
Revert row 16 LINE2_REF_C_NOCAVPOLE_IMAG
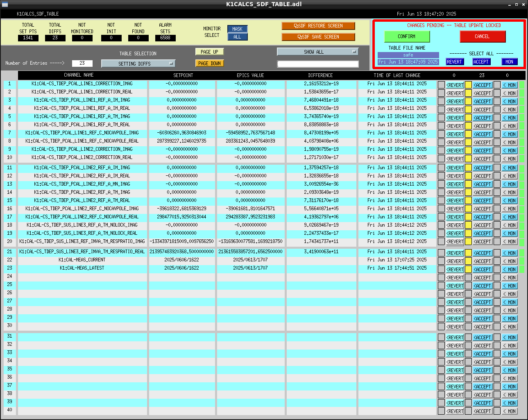pos(455,209)
